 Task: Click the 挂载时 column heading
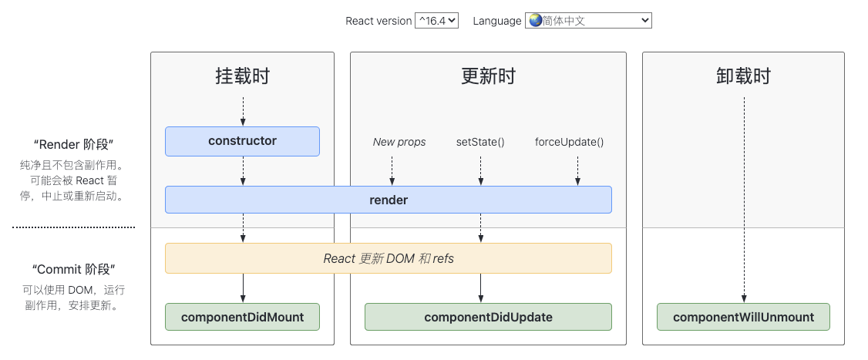[243, 76]
